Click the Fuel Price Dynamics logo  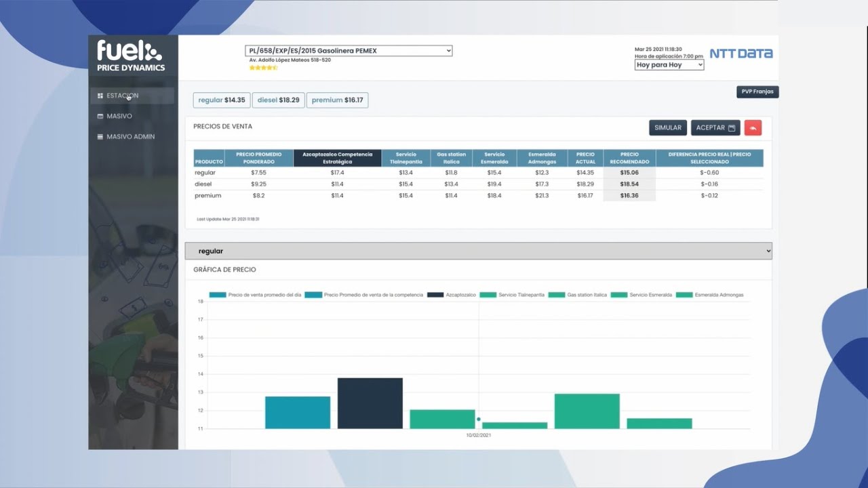point(130,56)
